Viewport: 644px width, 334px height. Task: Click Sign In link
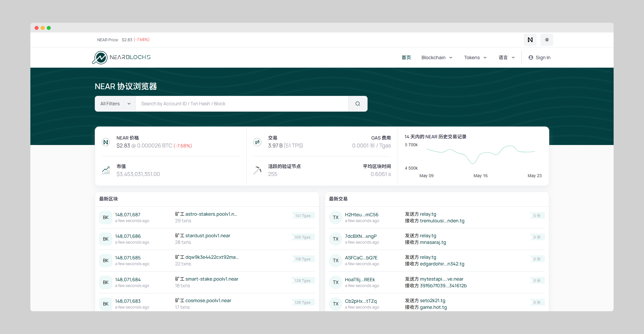(543, 58)
